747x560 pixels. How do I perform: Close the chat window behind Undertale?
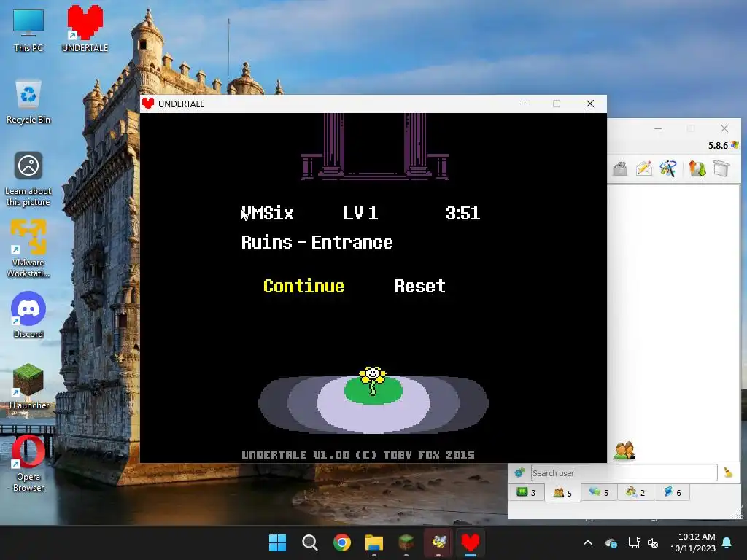(x=724, y=128)
